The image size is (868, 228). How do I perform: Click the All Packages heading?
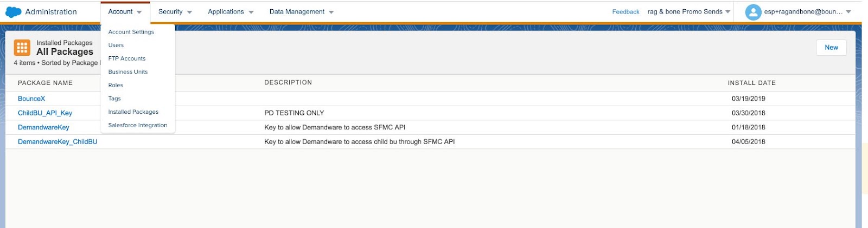[65, 52]
